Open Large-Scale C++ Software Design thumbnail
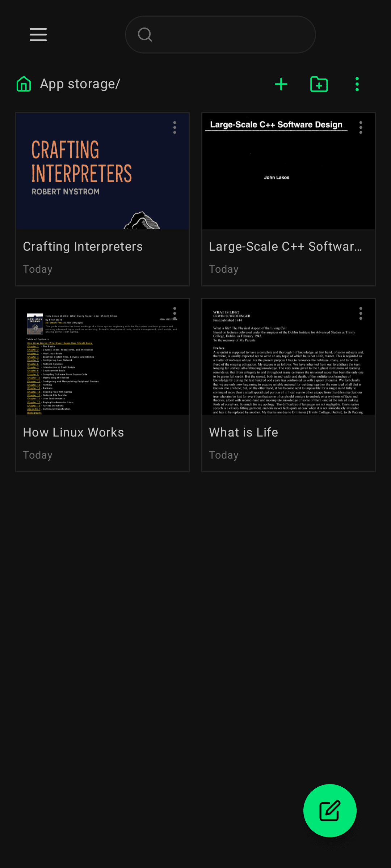The height and width of the screenshot is (868, 391). click(x=289, y=171)
